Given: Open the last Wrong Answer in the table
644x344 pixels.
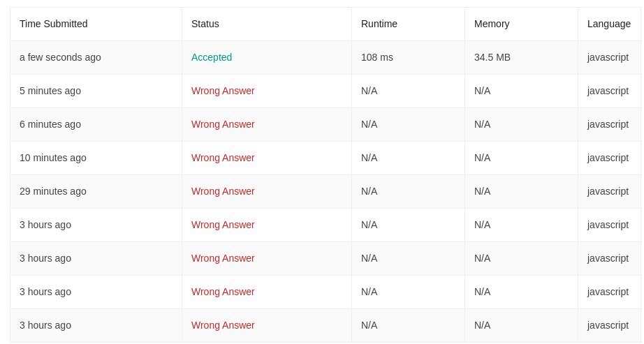Looking at the screenshot, I should pos(223,326).
